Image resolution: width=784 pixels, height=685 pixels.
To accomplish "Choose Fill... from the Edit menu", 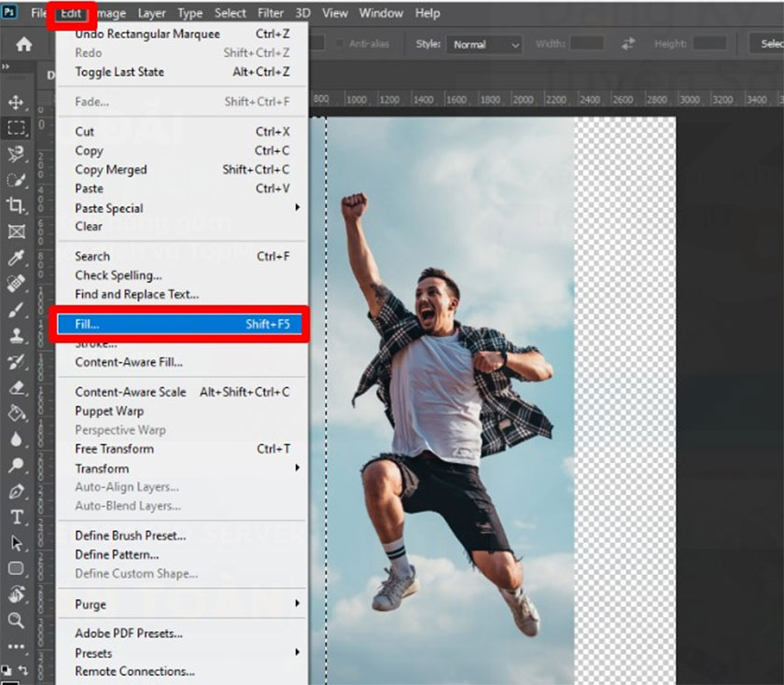I will 180,324.
